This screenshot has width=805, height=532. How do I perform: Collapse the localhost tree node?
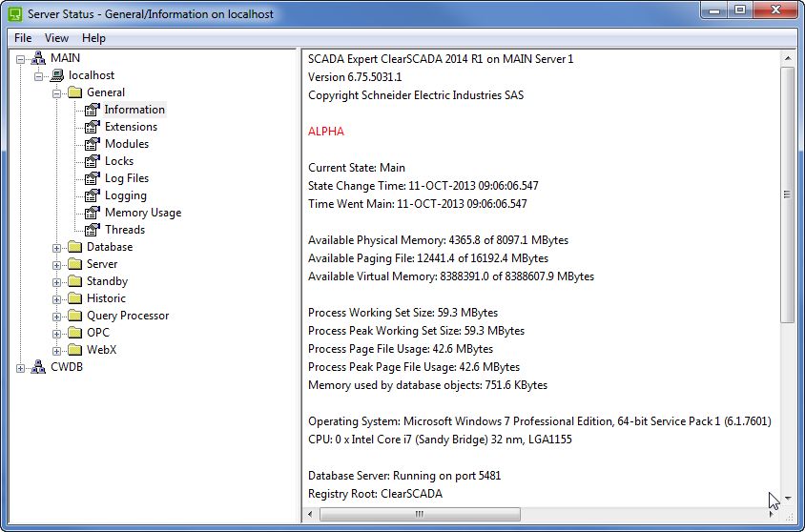[38, 76]
